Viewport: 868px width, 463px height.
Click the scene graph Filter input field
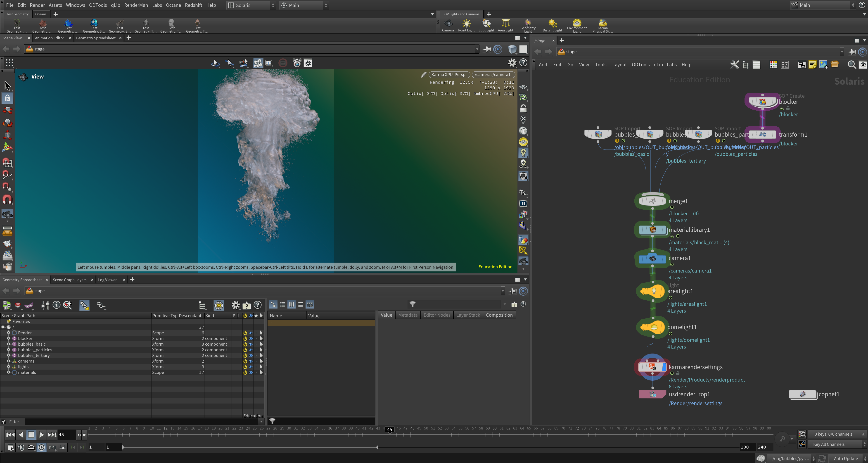pyautogui.click(x=142, y=422)
